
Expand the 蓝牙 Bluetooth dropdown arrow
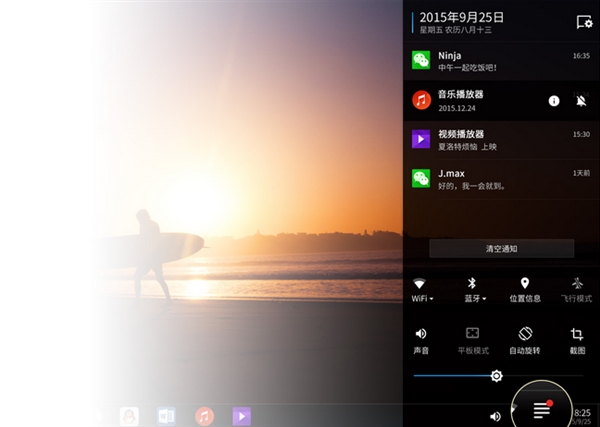click(x=485, y=298)
